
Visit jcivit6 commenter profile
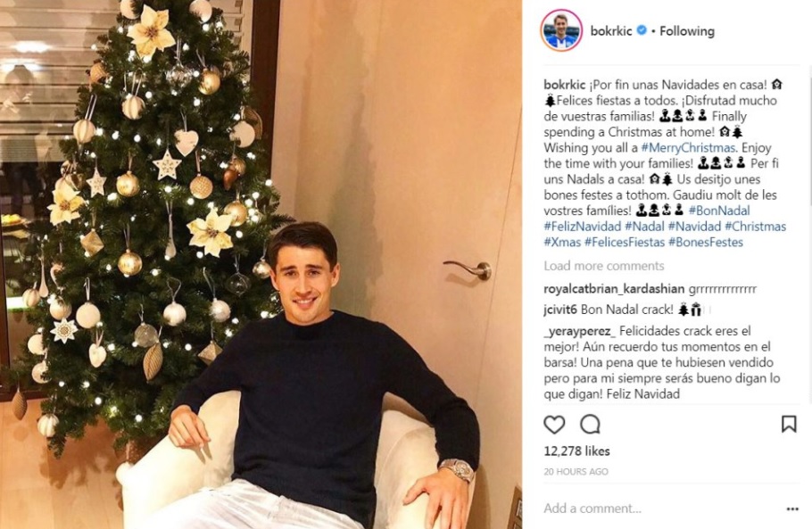click(560, 310)
